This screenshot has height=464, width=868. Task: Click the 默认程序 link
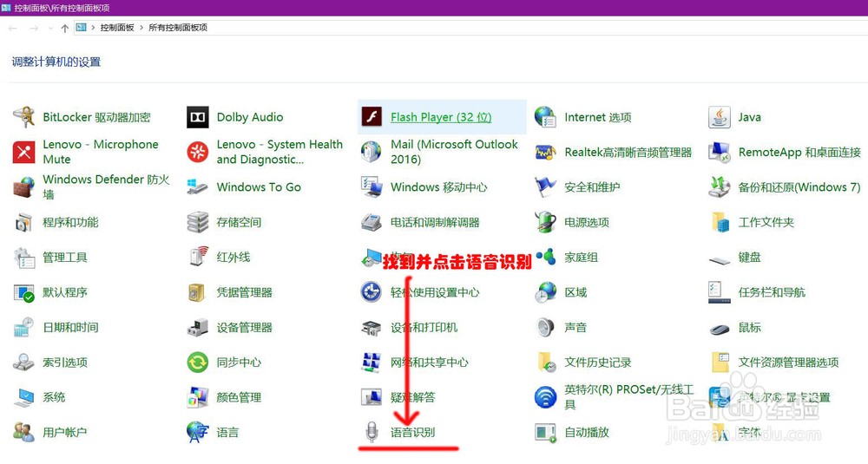(65, 292)
